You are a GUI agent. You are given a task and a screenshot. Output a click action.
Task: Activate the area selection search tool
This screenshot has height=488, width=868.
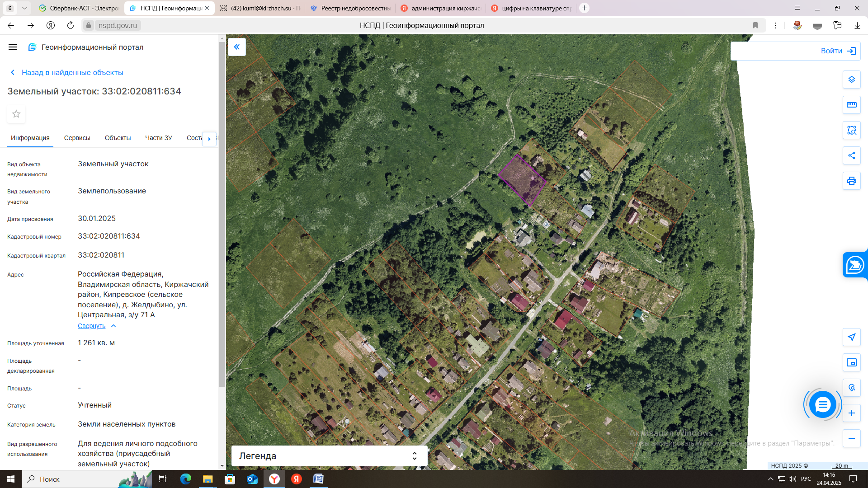(x=851, y=130)
